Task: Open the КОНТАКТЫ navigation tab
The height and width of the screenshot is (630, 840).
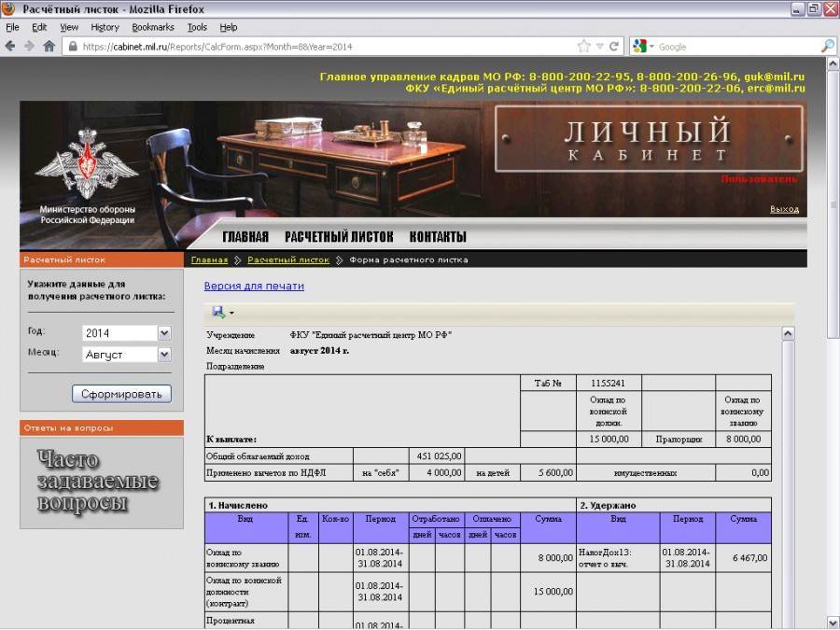Action: coord(438,237)
